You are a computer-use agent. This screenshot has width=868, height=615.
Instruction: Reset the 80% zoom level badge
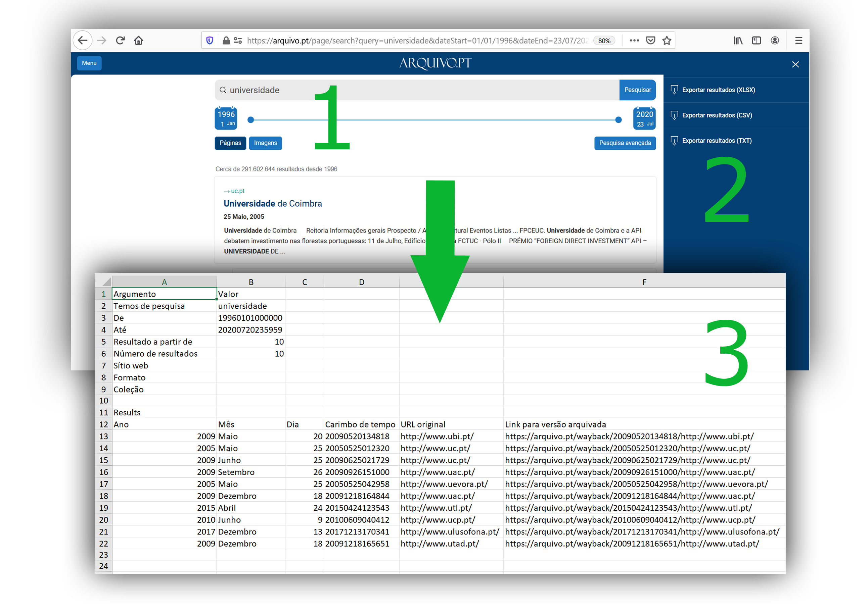click(x=604, y=41)
